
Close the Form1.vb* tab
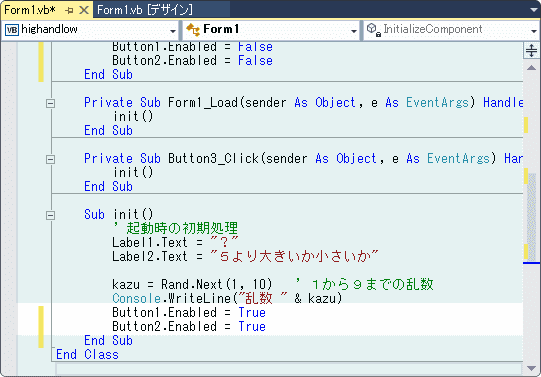(x=84, y=10)
